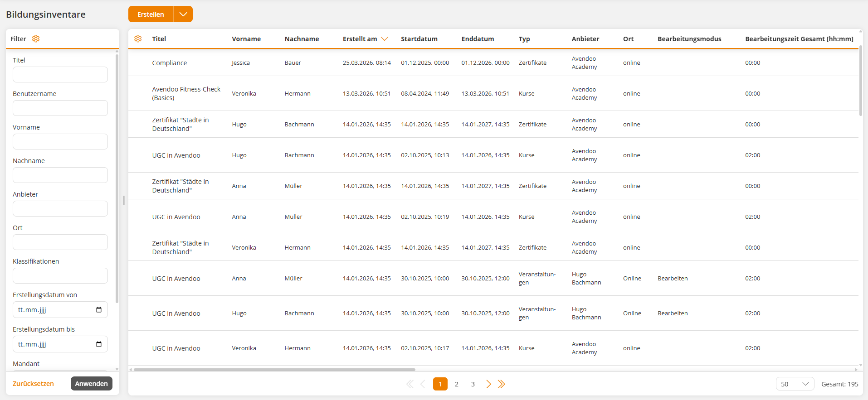The image size is (868, 400).
Task: Click the Erstellen button
Action: [x=151, y=14]
